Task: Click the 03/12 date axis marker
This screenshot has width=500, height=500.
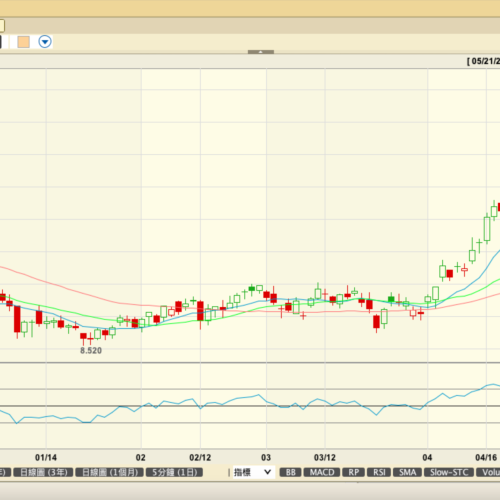Action: pos(325,457)
